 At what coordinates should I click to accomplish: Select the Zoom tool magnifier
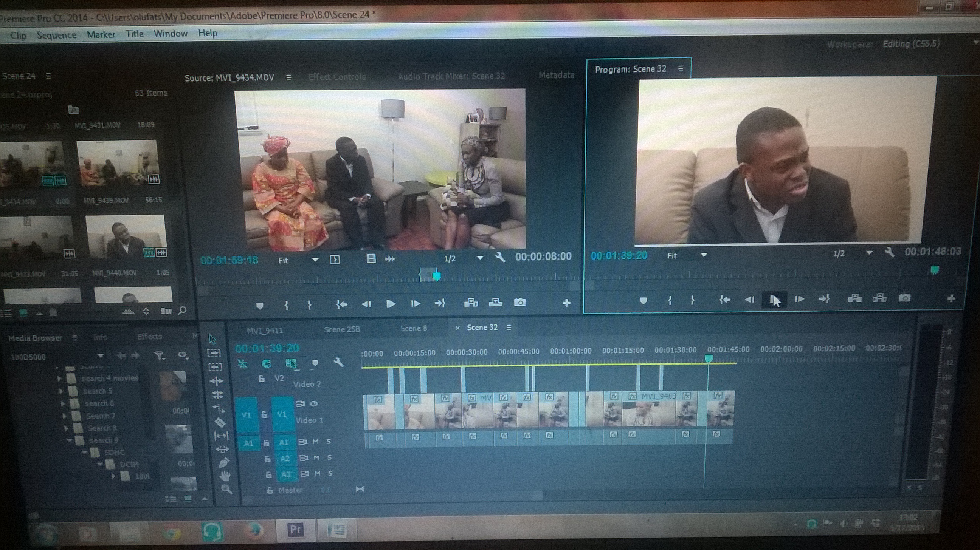point(226,489)
